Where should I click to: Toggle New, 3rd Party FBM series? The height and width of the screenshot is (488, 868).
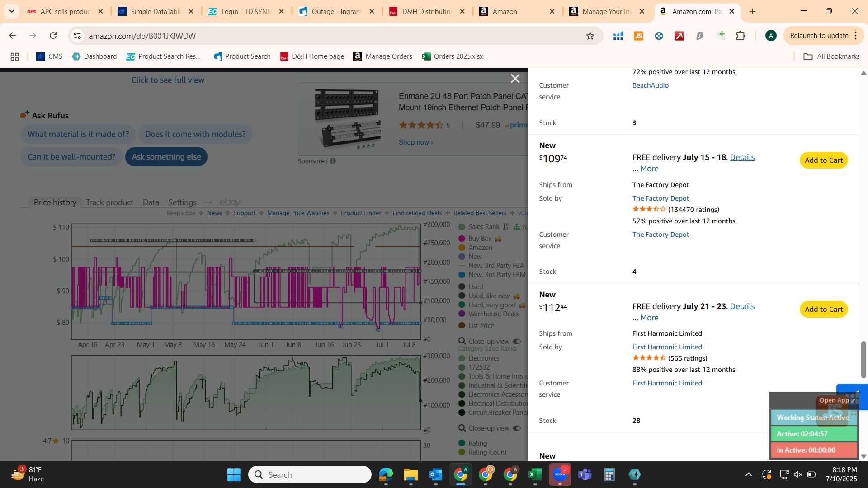click(492, 275)
